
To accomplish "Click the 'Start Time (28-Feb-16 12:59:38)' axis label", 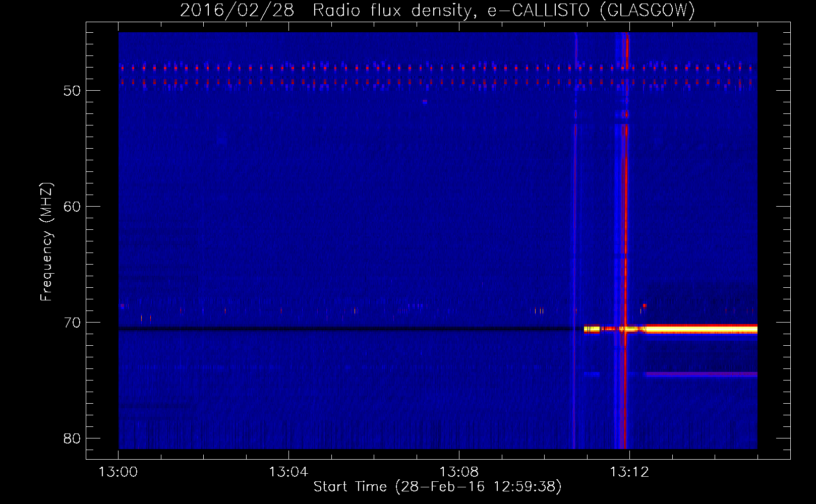I will pyautogui.click(x=437, y=487).
